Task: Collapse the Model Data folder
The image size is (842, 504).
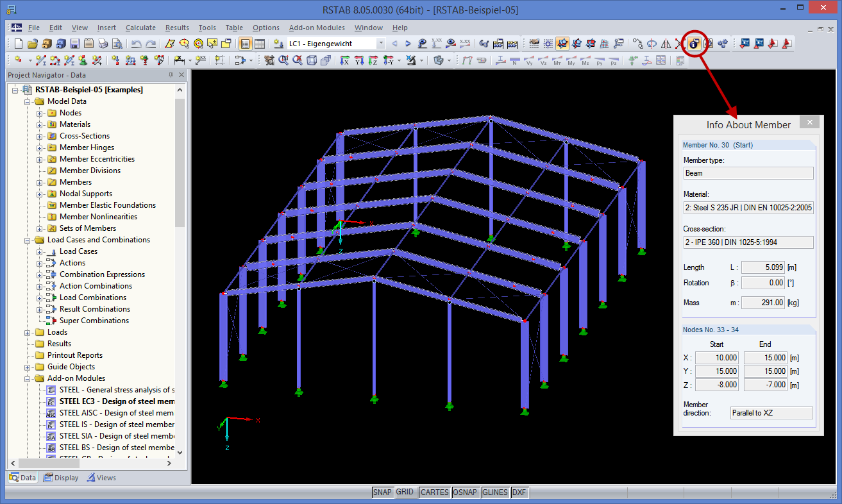Action: click(28, 101)
